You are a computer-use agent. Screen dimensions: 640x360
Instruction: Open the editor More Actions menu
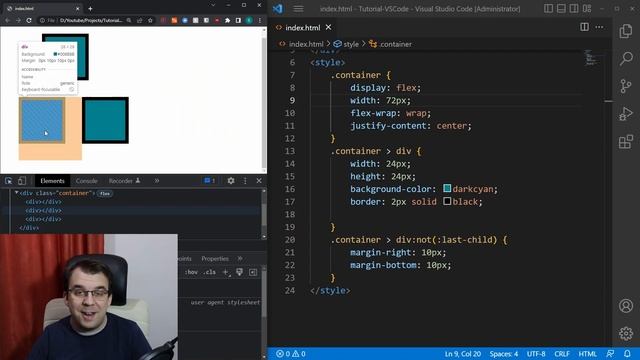point(599,27)
